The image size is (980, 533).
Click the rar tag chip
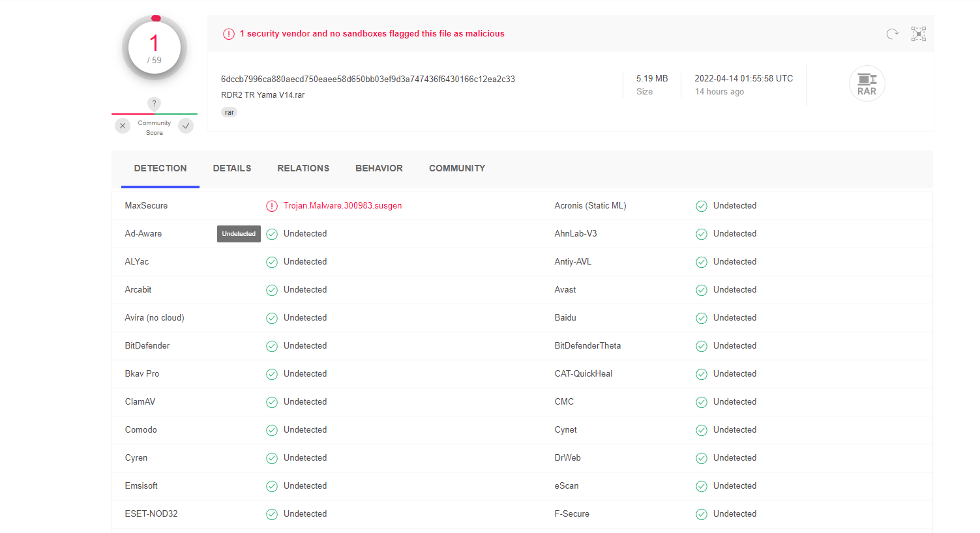pyautogui.click(x=230, y=112)
